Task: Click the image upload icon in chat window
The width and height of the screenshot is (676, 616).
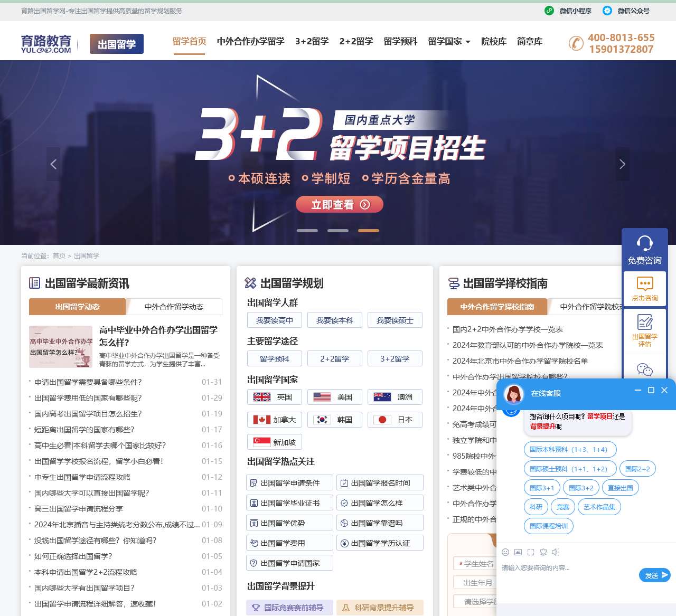Action: [518, 552]
